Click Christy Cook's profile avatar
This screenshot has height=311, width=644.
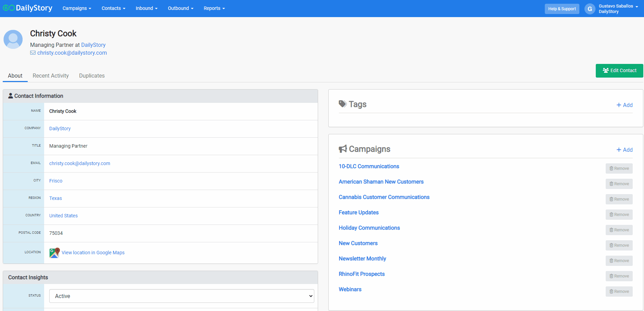tap(13, 39)
